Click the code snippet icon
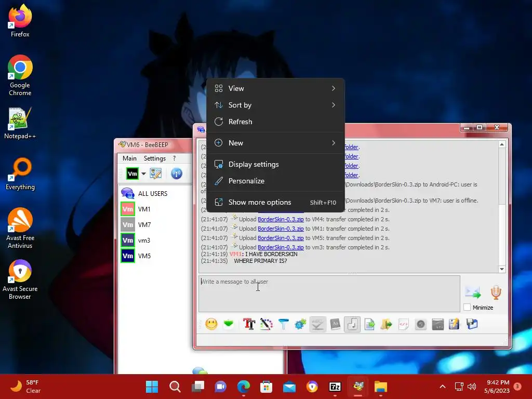532x399 pixels. coord(403,324)
